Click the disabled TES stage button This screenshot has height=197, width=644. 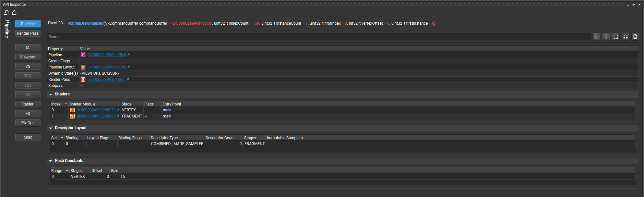(28, 85)
